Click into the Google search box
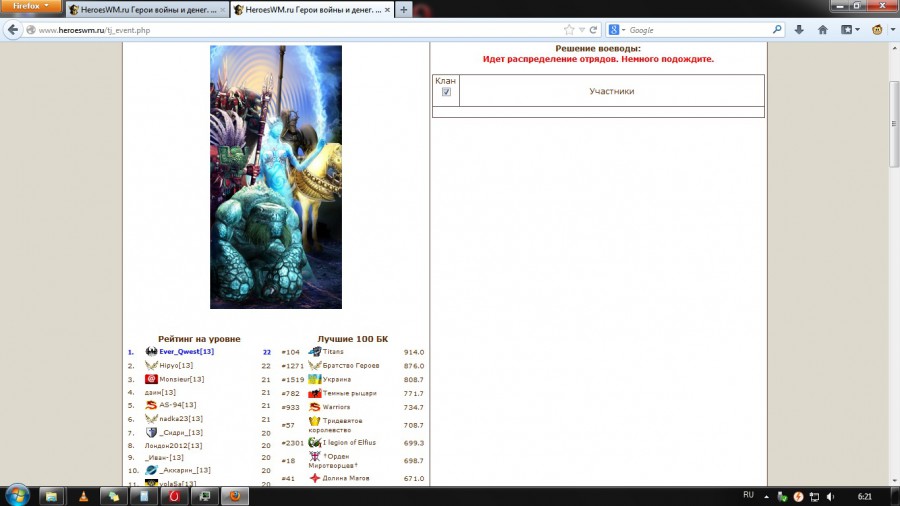Image resolution: width=900 pixels, height=506 pixels. (x=697, y=30)
